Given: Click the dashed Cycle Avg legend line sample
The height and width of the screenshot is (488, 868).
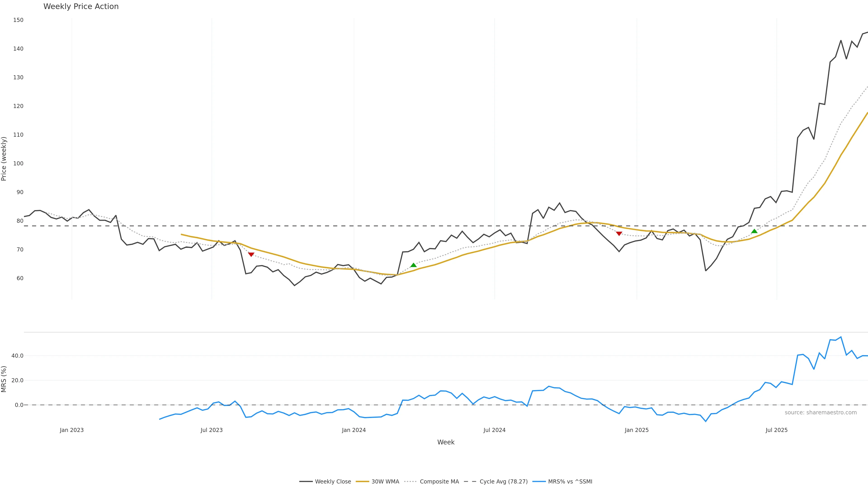Looking at the screenshot, I should 470,482.
